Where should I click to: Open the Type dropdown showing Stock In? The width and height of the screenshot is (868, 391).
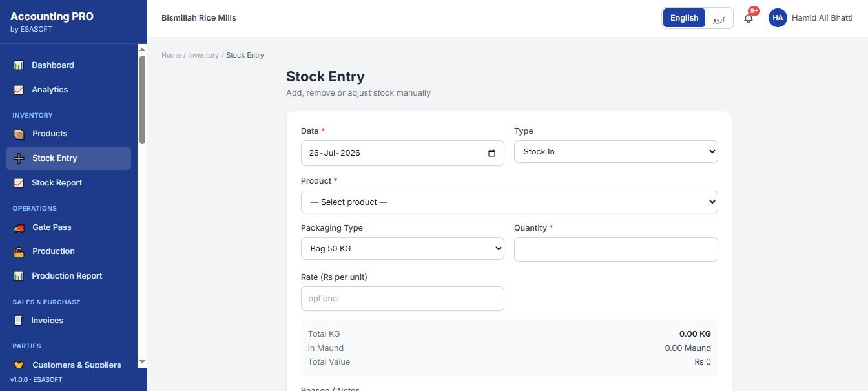click(x=615, y=152)
